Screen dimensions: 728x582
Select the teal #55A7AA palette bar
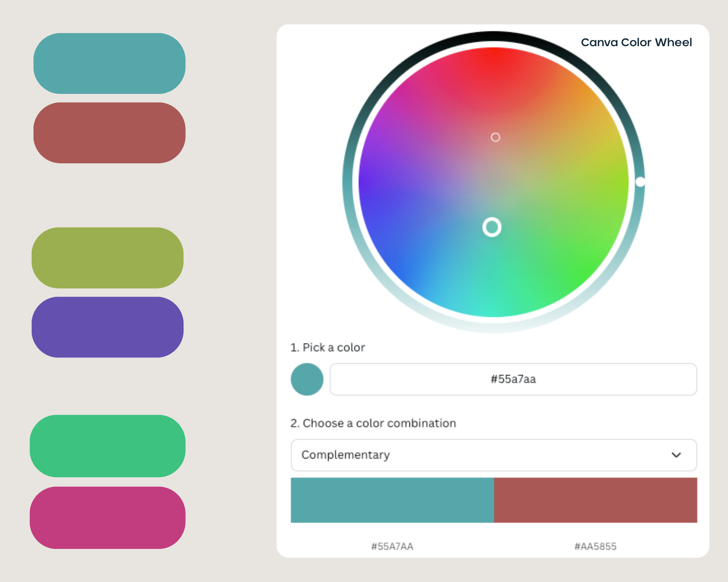click(x=392, y=500)
